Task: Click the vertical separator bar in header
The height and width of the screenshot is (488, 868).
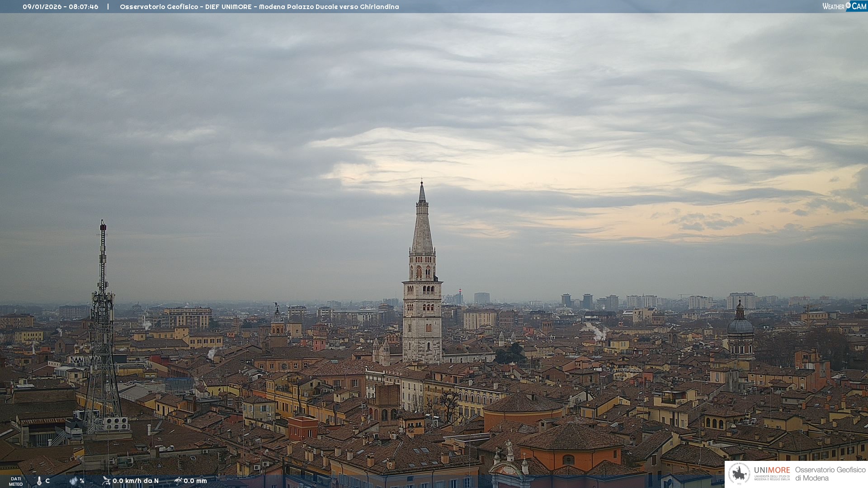Action: [x=108, y=7]
